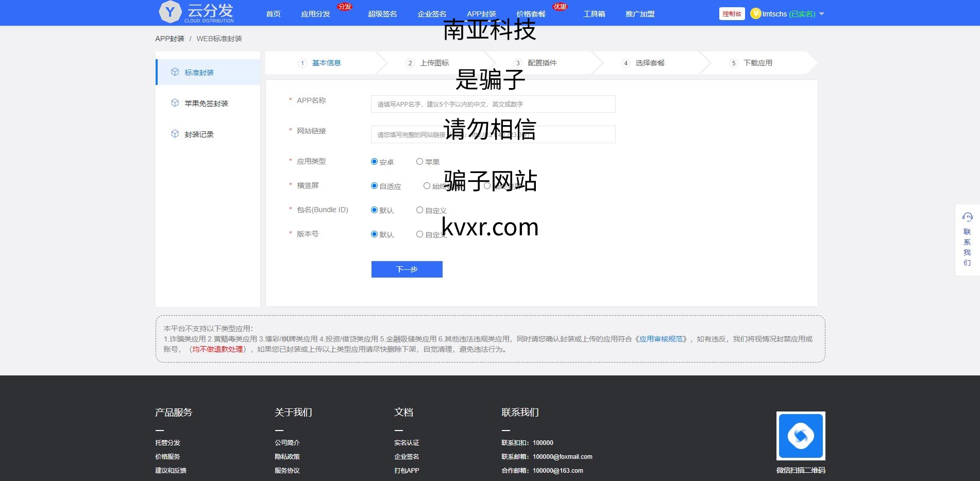980x481 pixels.
Task: Expand the lmtschs account dropdown arrow
Action: 822,14
